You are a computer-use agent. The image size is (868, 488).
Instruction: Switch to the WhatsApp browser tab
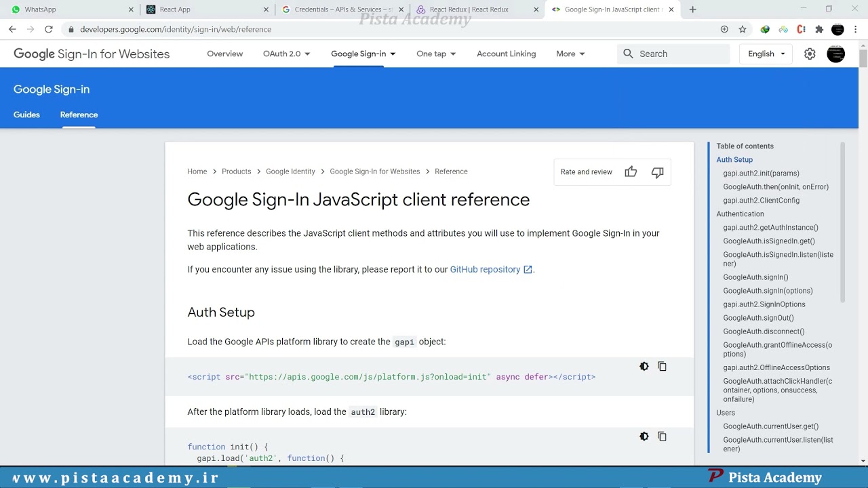(x=71, y=9)
